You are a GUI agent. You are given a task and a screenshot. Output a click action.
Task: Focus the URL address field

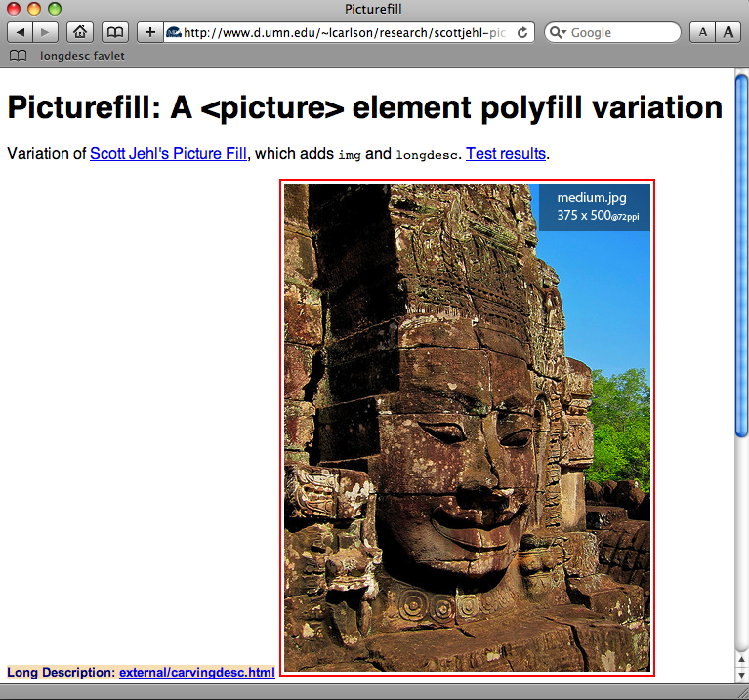point(342,32)
